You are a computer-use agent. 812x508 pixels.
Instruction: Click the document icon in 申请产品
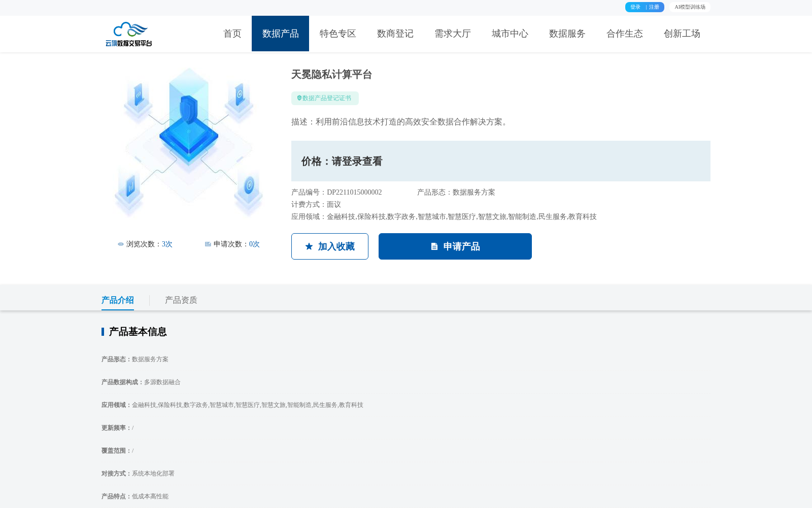434,246
